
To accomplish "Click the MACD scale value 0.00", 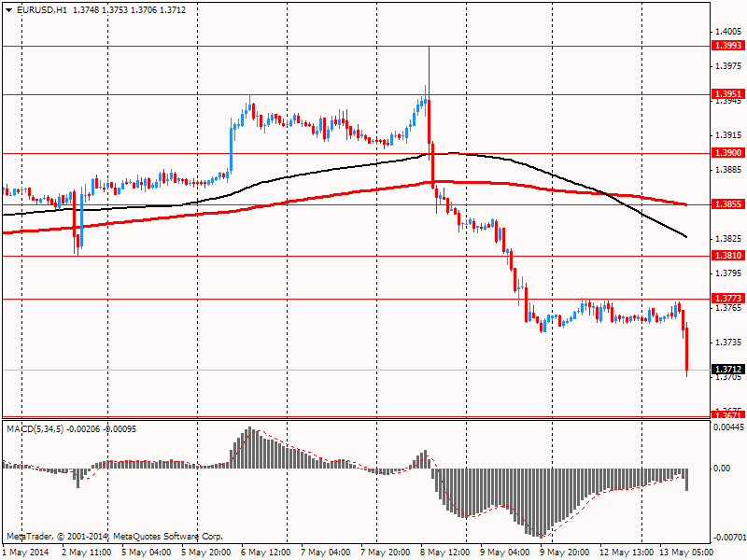I will tap(722, 469).
